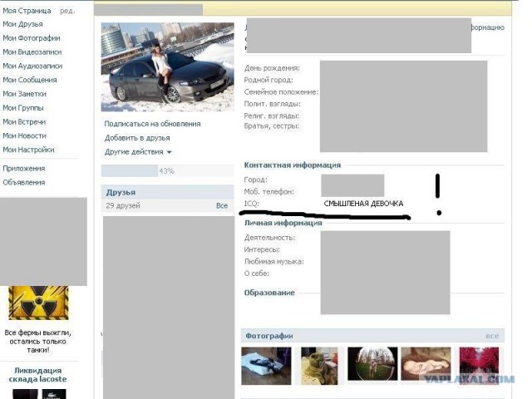Screen dimensions: 532x399
Task: Open the Фотографии section header
Action: click(372, 336)
